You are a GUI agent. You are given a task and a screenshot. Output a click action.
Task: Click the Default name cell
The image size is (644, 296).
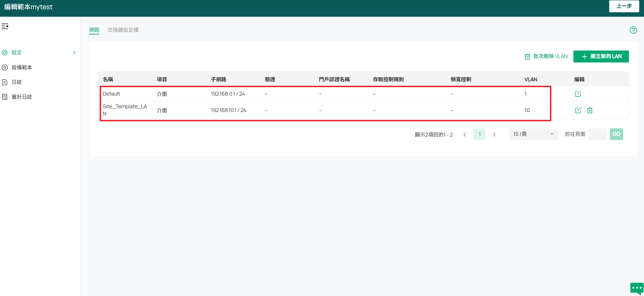click(112, 94)
